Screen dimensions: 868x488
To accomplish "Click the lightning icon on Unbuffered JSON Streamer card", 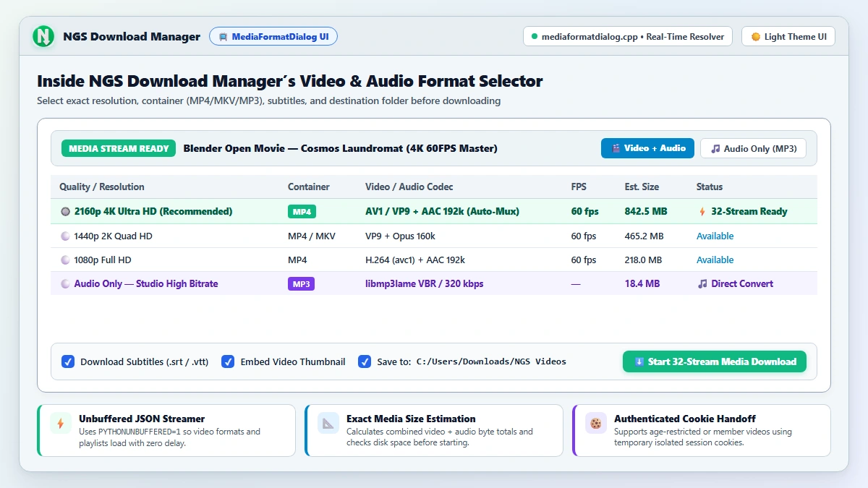I will pyautogui.click(x=61, y=423).
